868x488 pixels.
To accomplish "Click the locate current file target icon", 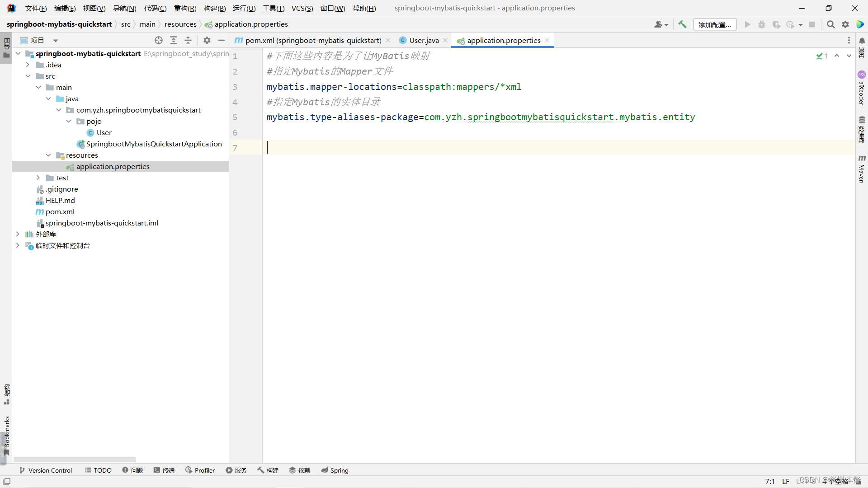I will tap(159, 40).
